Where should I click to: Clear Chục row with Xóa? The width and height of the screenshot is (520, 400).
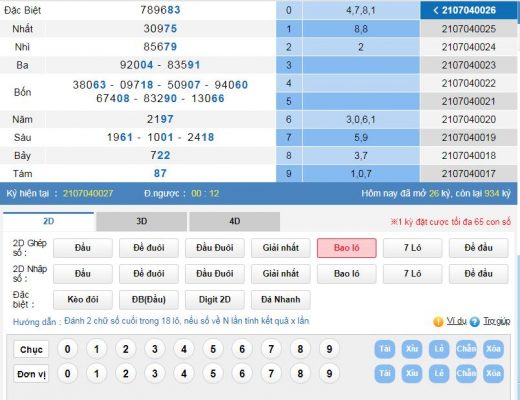pos(493,349)
